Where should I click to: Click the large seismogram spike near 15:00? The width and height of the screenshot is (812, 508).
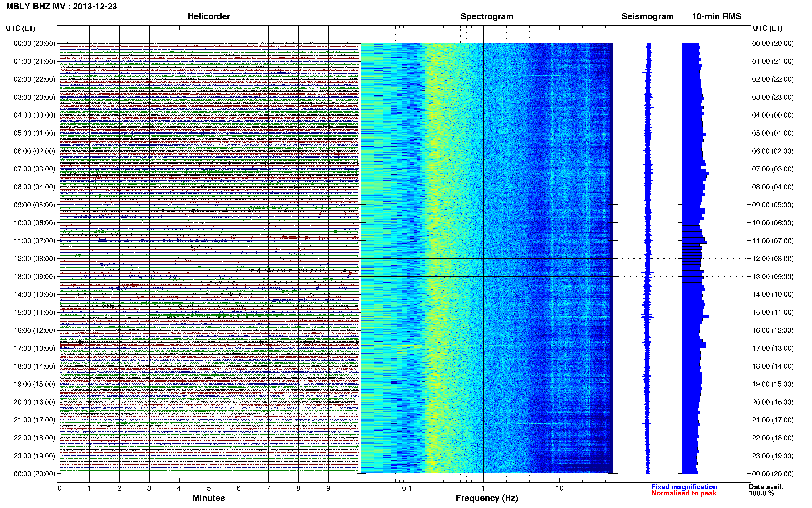tap(648, 316)
